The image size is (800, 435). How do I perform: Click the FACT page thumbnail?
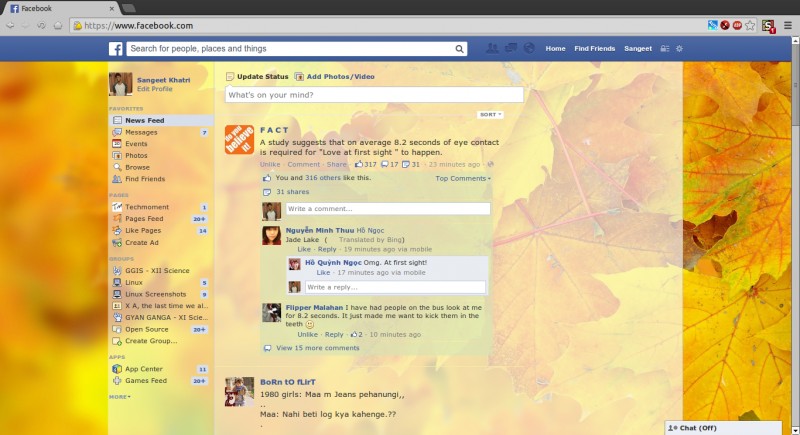tap(239, 139)
